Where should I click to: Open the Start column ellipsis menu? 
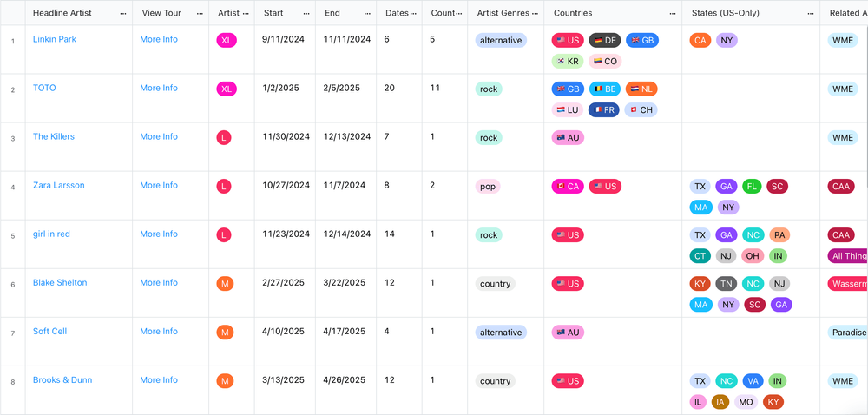[306, 13]
